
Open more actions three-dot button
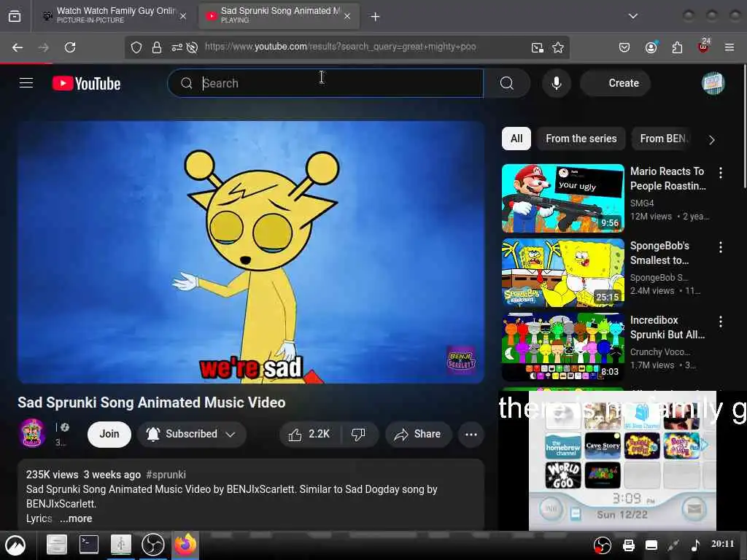[471, 434]
